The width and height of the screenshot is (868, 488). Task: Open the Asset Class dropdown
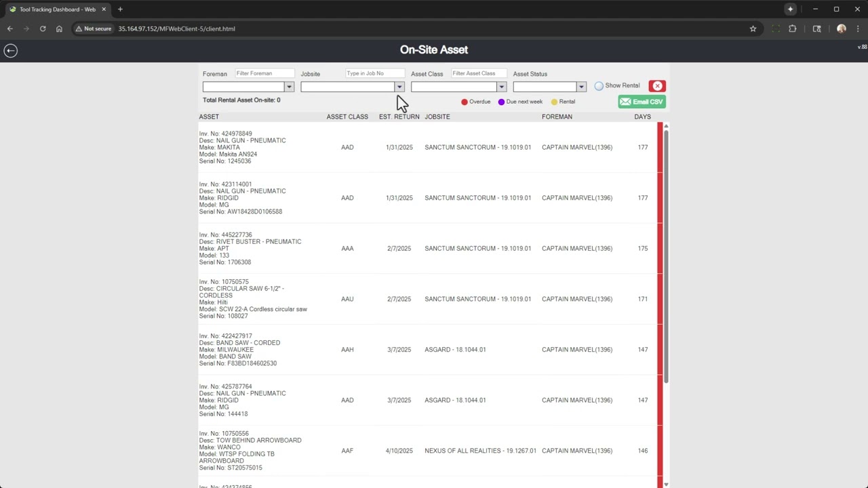pos(501,87)
